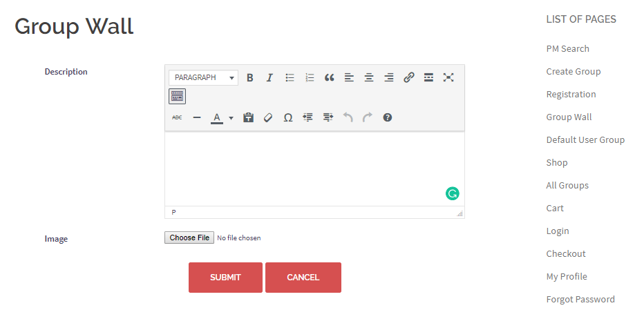Screen dimensions: 644x310
Task: Open the Create Group page link
Action: pyautogui.click(x=574, y=71)
